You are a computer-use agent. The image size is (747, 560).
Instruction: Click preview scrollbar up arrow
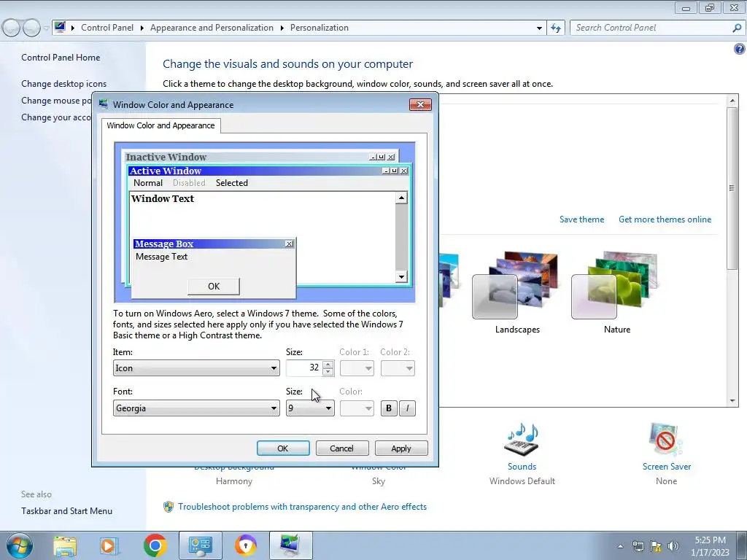pyautogui.click(x=402, y=198)
